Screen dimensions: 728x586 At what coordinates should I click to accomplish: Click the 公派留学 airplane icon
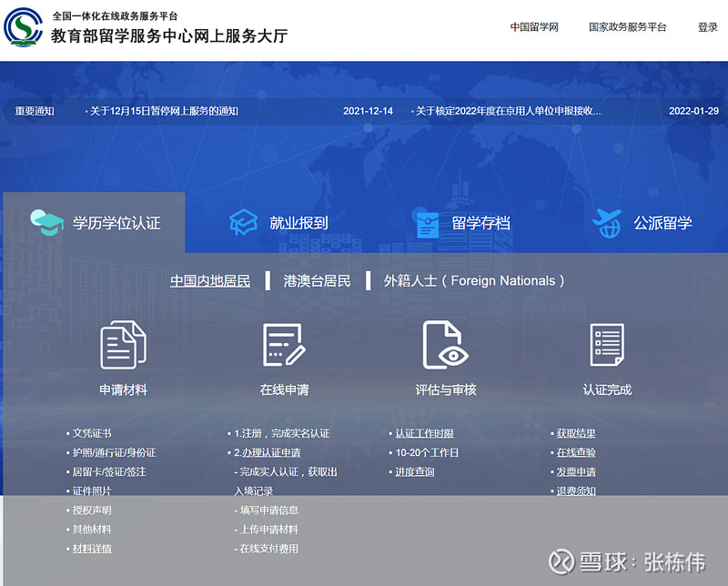point(608,218)
